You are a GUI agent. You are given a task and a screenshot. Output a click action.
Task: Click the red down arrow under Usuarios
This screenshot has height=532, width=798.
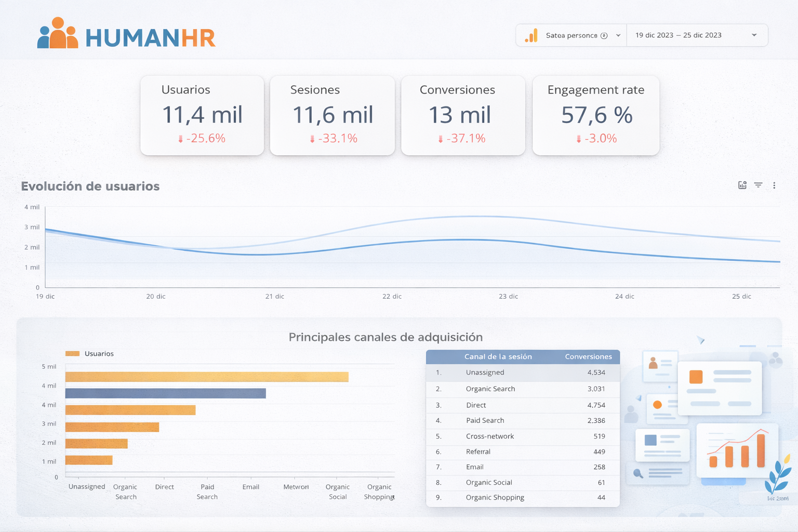(x=181, y=139)
